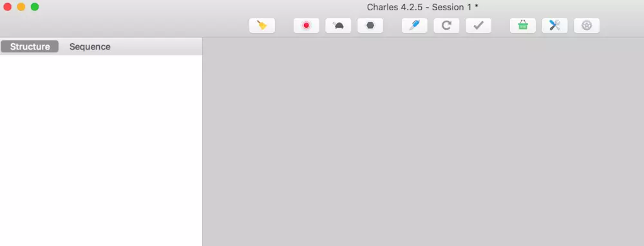
Task: Validate the selected request with the checkmark icon
Action: pos(478,26)
